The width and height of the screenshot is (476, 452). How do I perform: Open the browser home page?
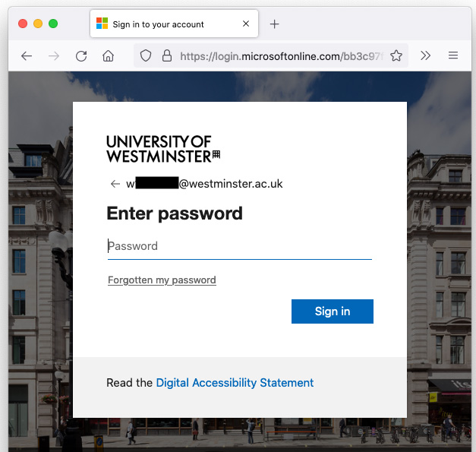(108, 56)
